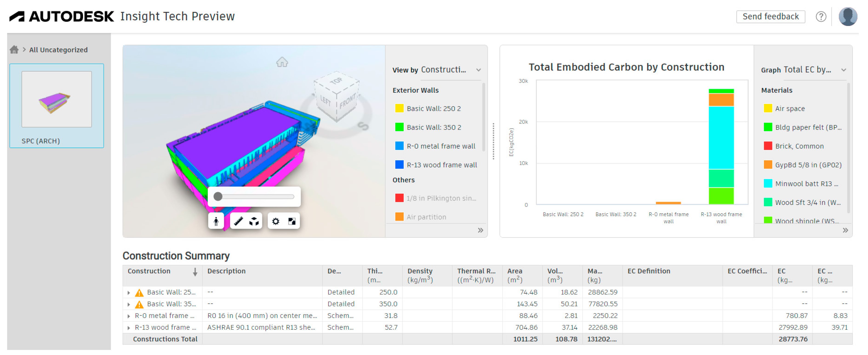Click the full screen viewer icon
This screenshot has height=355, width=868.
(292, 221)
